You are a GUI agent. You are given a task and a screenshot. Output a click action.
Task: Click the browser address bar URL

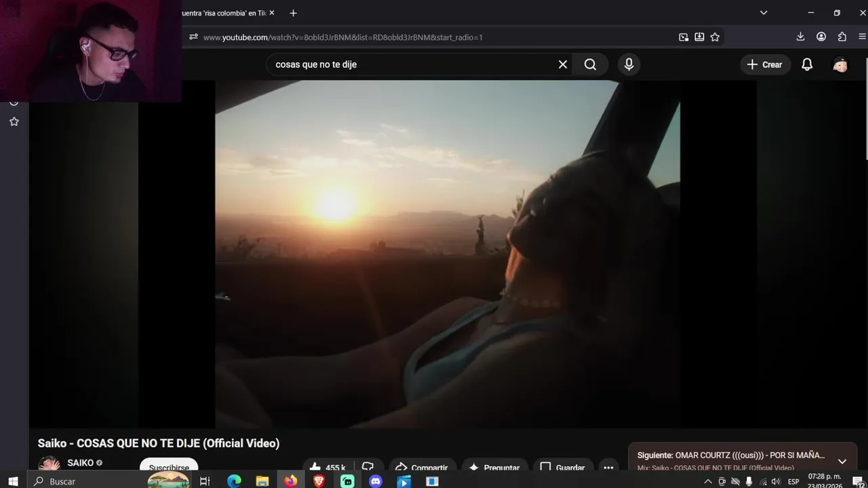pyautogui.click(x=343, y=37)
